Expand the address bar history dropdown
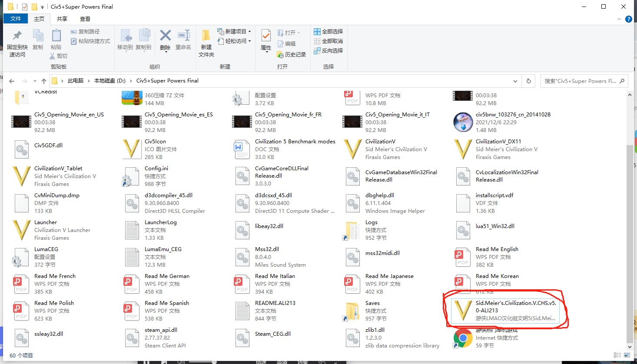This screenshot has width=637, height=364. [x=515, y=81]
